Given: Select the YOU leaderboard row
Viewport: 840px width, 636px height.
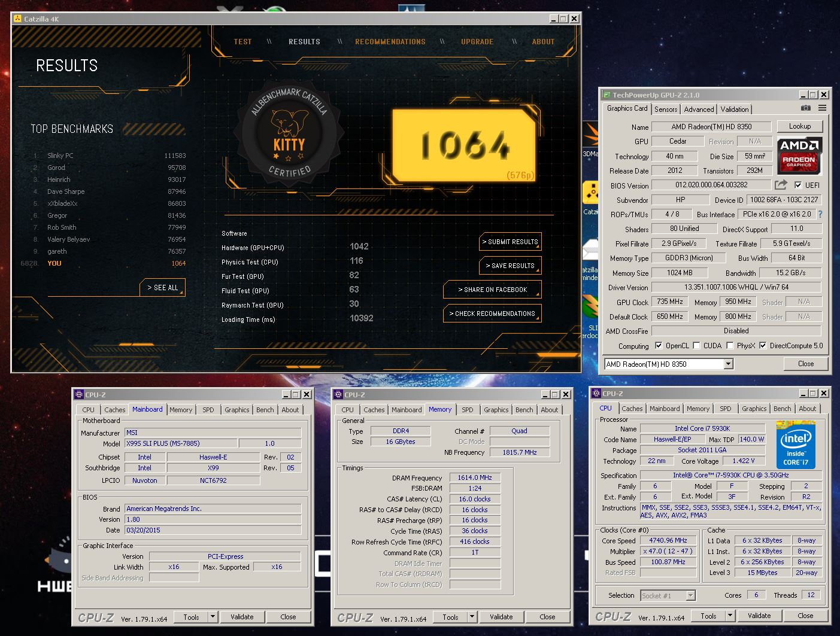Looking at the screenshot, I should pyautogui.click(x=103, y=263).
